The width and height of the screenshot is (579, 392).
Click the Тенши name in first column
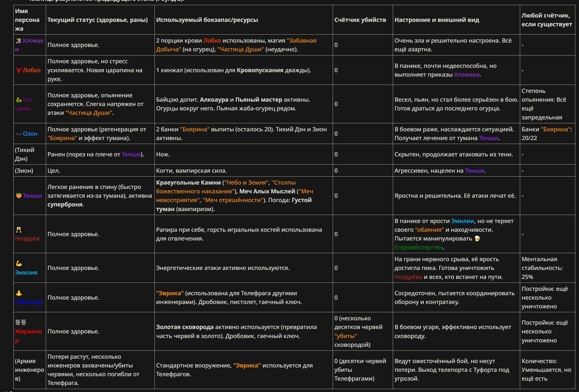click(x=32, y=196)
